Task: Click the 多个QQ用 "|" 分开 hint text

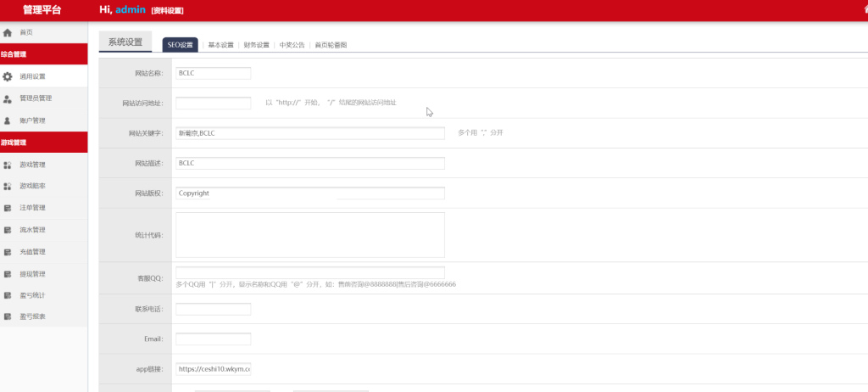Action: [315, 284]
